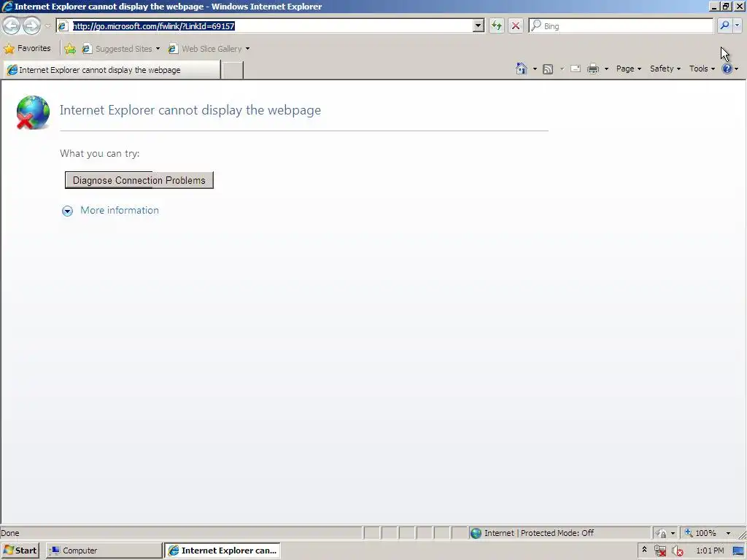Click the Print toolbar icon

pos(593,69)
